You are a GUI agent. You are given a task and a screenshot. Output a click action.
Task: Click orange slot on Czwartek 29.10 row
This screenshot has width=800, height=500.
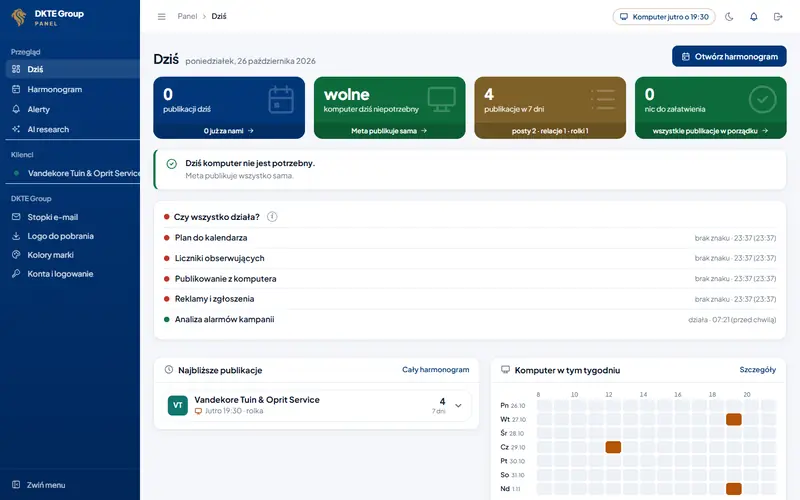coord(613,447)
